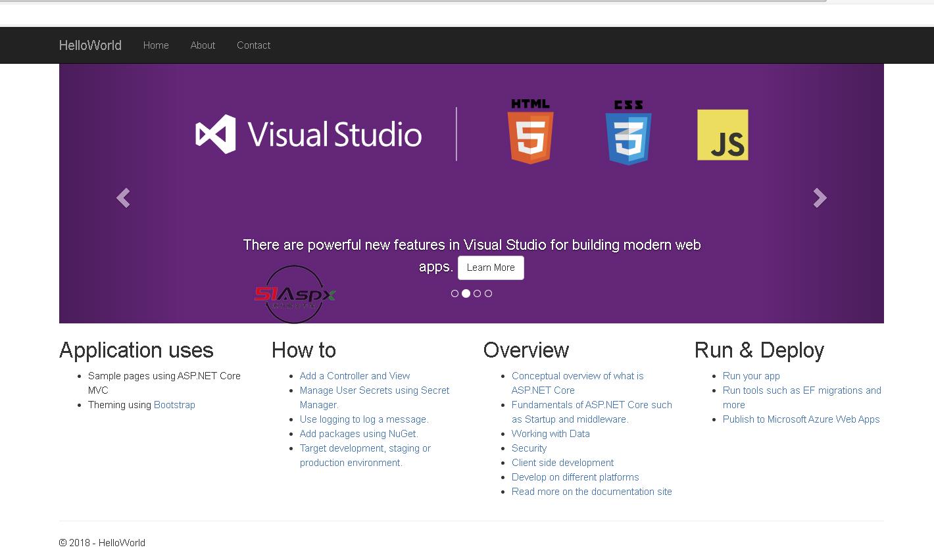934x560 pixels.
Task: Open 'Use logging to log a message' link
Action: tap(364, 419)
